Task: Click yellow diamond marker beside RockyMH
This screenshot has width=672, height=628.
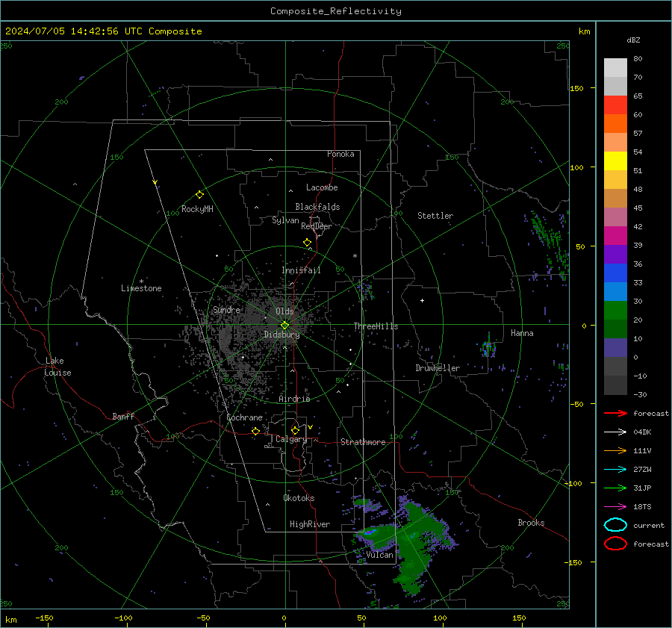Action: click(x=199, y=195)
